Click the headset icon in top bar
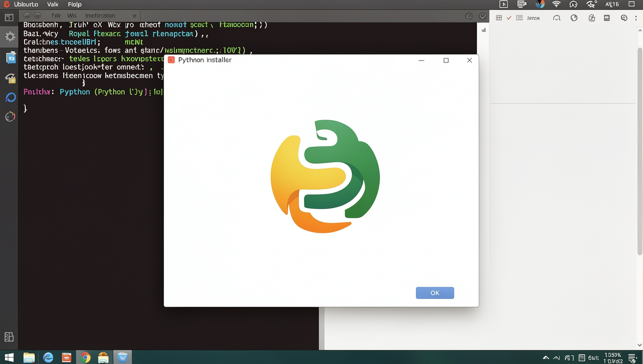The image size is (643, 364). click(573, 4)
